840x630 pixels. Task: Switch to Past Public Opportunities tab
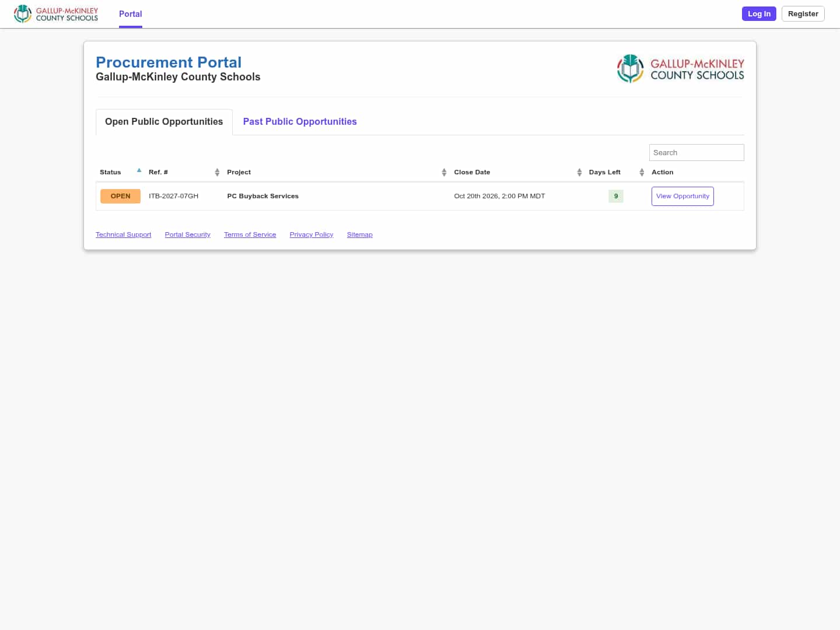[300, 122]
